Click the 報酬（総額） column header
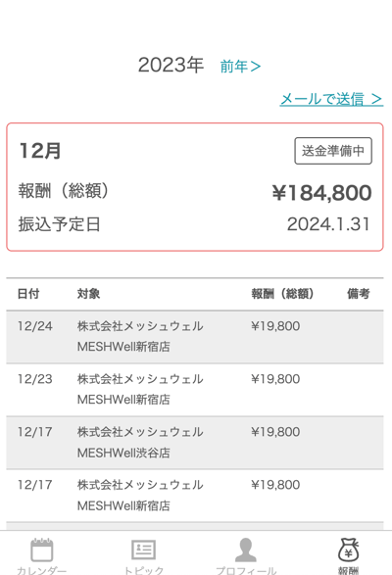This screenshot has width=392, height=575. tap(282, 294)
